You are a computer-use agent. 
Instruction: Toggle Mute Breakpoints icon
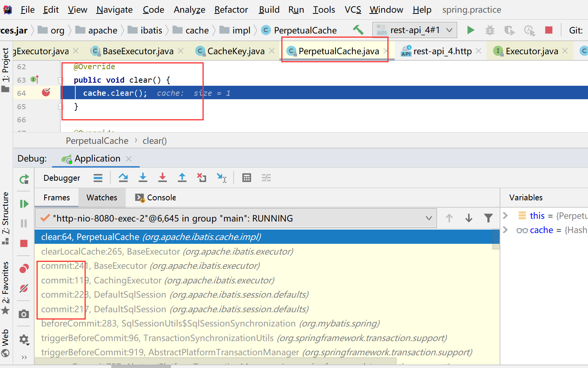pyautogui.click(x=24, y=288)
